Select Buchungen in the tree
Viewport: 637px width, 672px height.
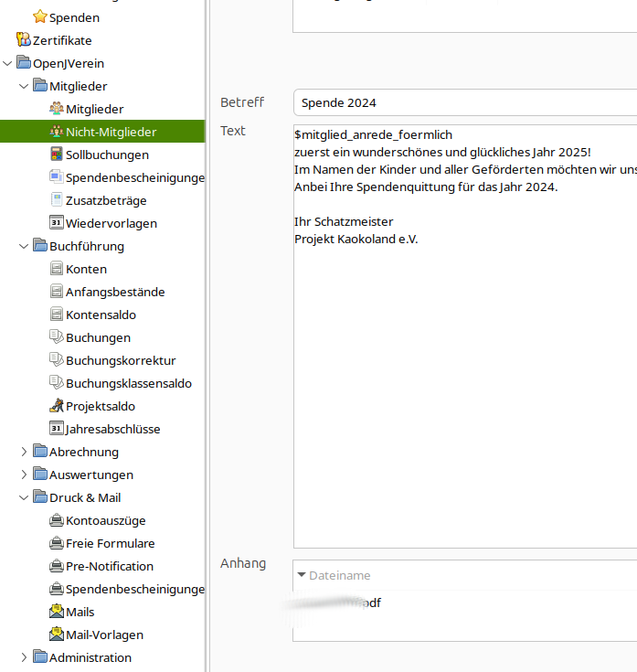click(x=98, y=337)
